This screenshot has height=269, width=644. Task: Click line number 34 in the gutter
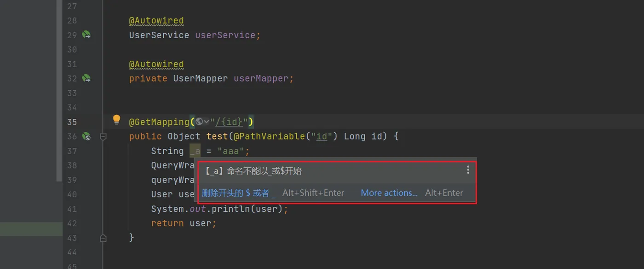click(x=72, y=107)
